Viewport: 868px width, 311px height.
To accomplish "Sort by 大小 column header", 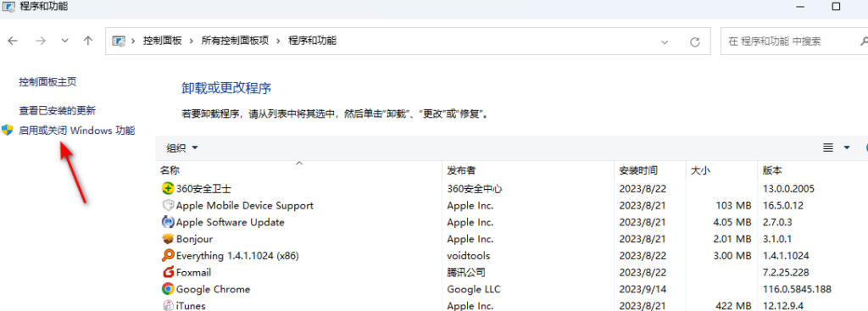I will (721, 170).
